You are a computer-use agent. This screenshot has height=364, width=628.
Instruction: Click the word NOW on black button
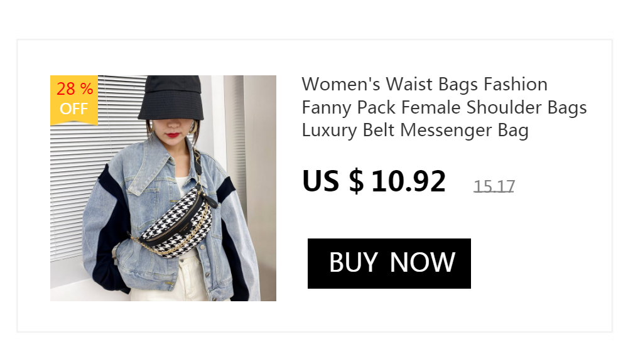coord(423,263)
